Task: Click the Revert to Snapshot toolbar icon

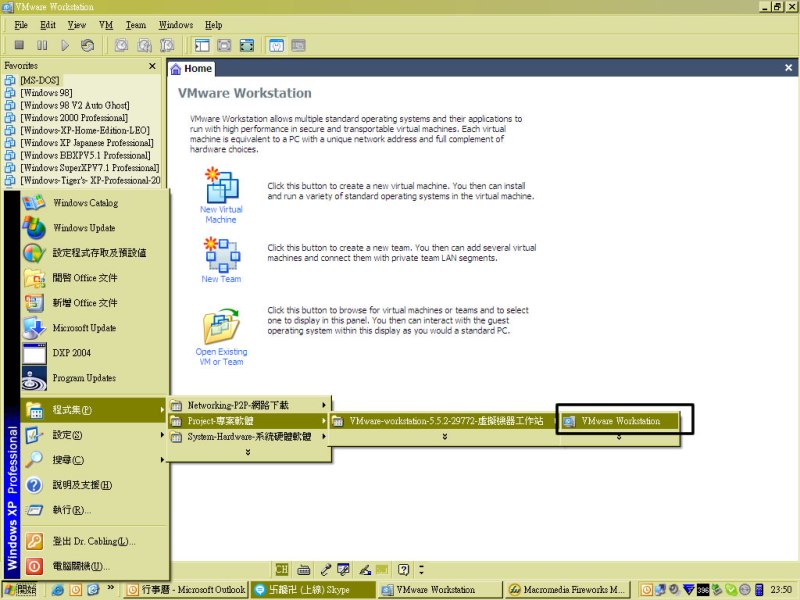Action: pos(144,45)
